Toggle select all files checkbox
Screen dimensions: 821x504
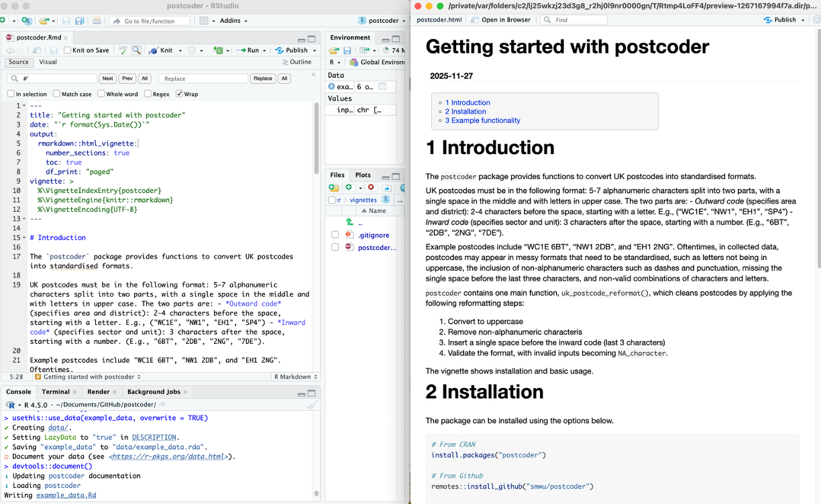pos(331,200)
